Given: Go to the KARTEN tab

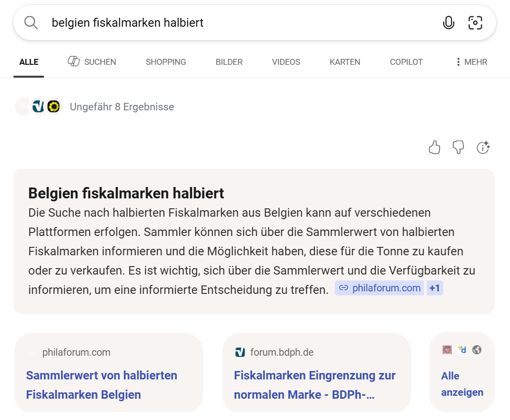Looking at the screenshot, I should pyautogui.click(x=345, y=62).
